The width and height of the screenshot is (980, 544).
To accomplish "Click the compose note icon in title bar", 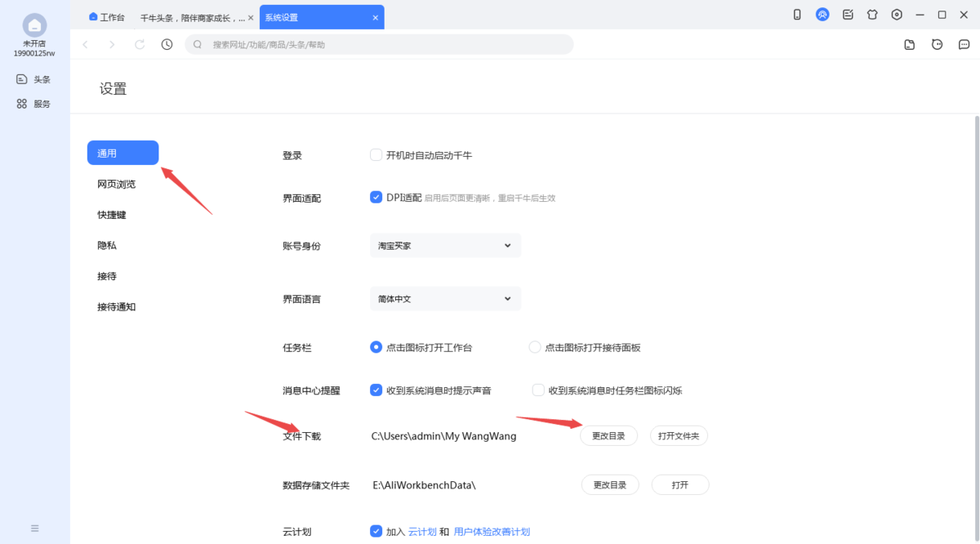I will pyautogui.click(x=847, y=14).
